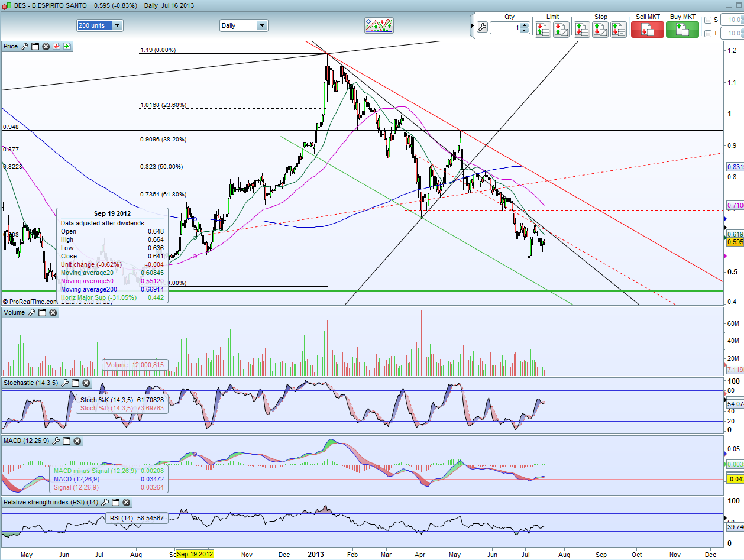Viewport: 744px width, 560px height.
Task: Click second Limit order icon
Action: click(x=561, y=28)
